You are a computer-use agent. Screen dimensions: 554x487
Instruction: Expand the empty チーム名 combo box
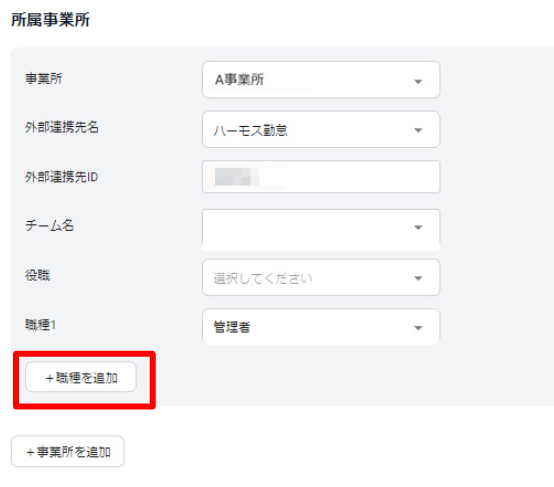coord(321,230)
